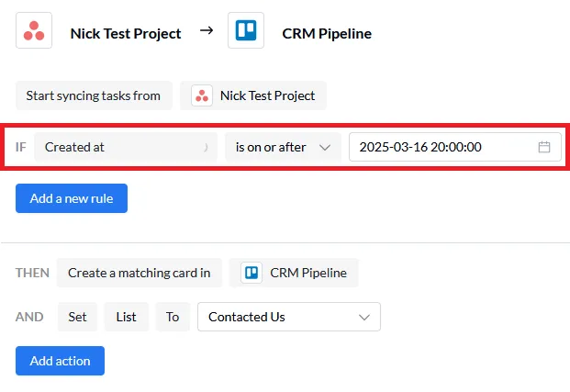Open the 'Contacted Us' list dropdown

pos(288,317)
